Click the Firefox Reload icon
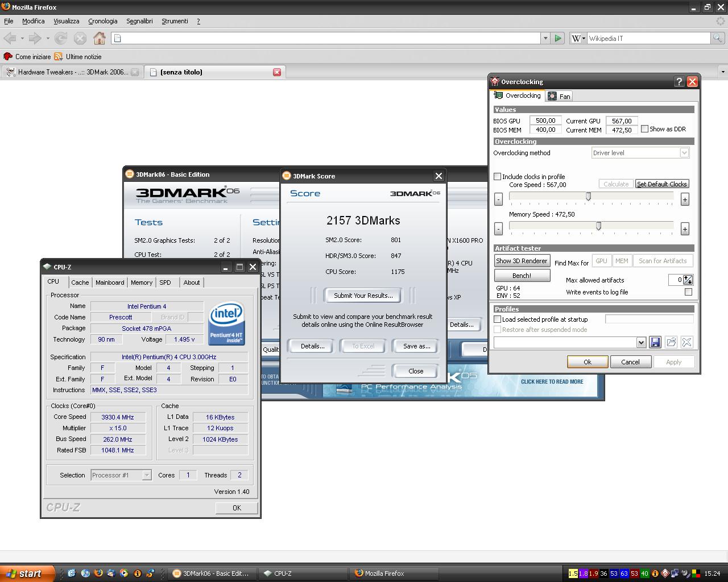Viewport: 728px width, 582px height. (x=61, y=38)
